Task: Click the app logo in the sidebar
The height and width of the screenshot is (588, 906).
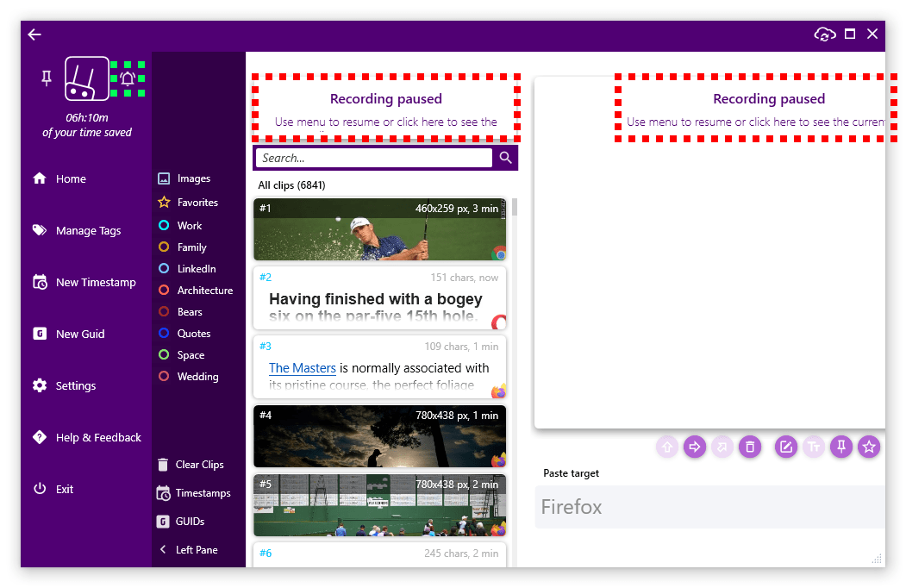Action: click(x=87, y=78)
